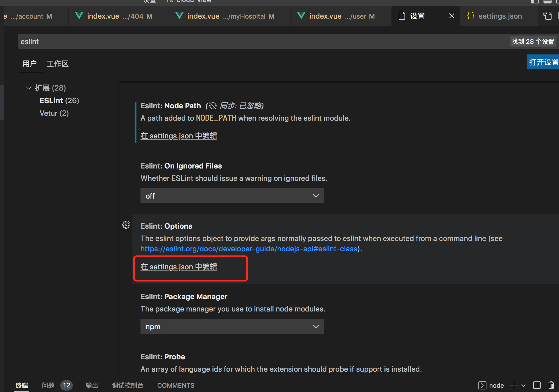
Task: Open the Eslint: On Ignored Files dropdown showing off
Action: click(232, 196)
